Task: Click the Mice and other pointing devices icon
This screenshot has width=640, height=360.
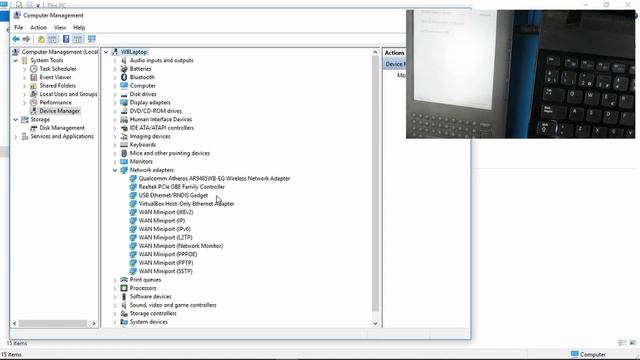Action: coord(124,153)
